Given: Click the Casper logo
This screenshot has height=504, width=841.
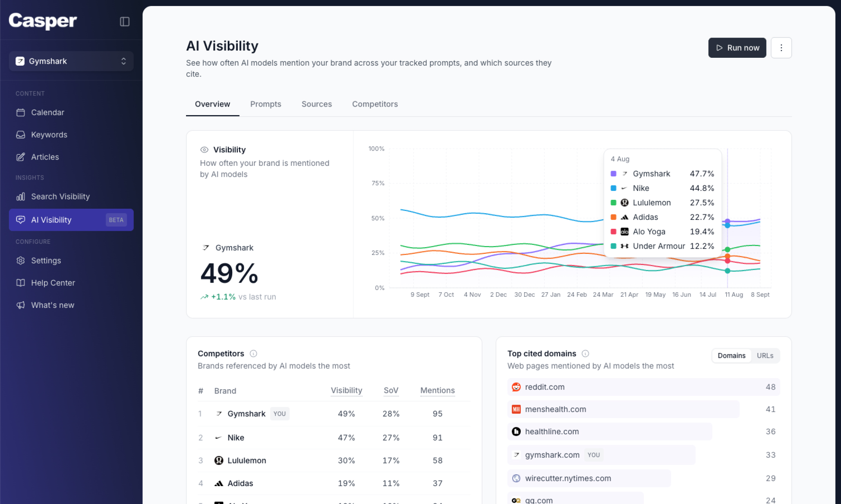Looking at the screenshot, I should [43, 21].
